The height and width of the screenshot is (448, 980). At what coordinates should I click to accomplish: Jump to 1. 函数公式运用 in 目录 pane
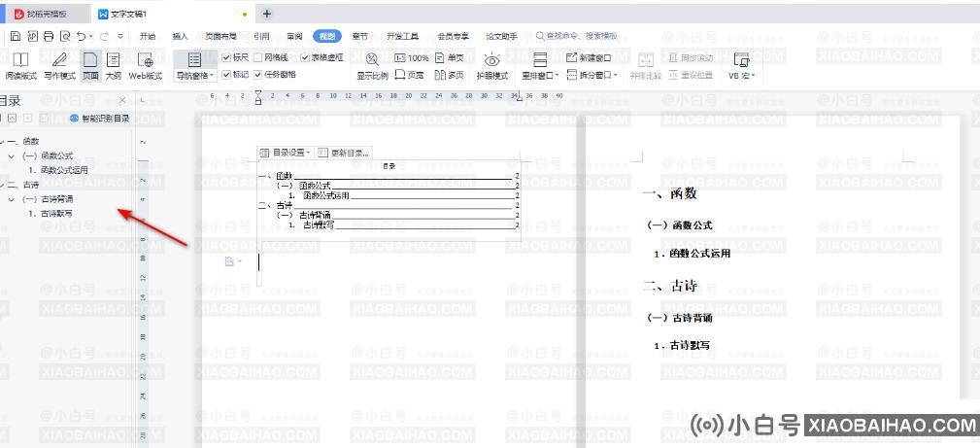click(x=58, y=170)
